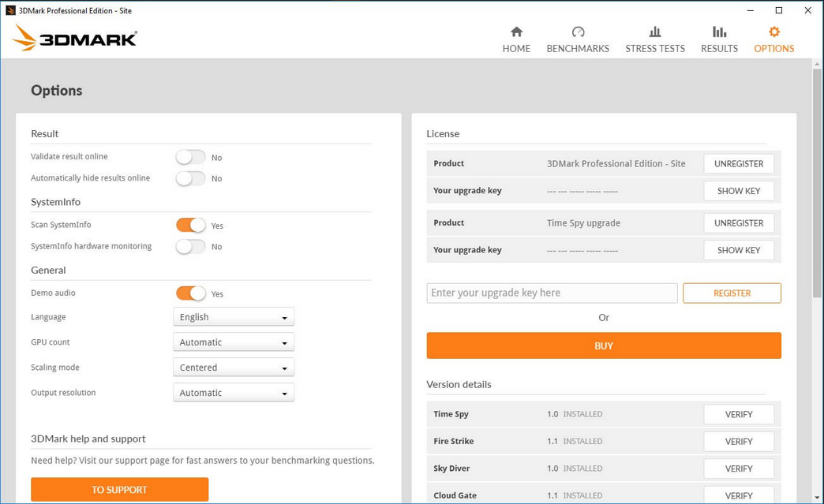Select the OPTIONS tab label
The height and width of the screenshot is (504, 824).
pos(774,48)
